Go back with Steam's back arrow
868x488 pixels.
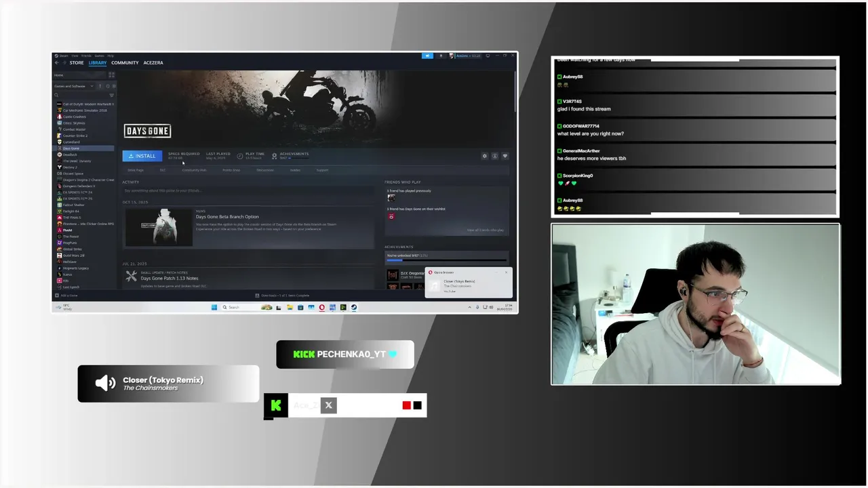click(57, 63)
